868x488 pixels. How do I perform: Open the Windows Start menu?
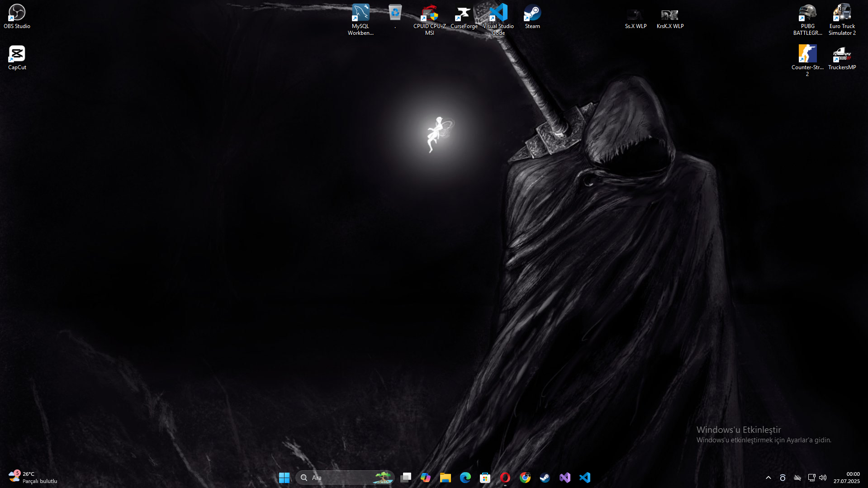[284, 478]
